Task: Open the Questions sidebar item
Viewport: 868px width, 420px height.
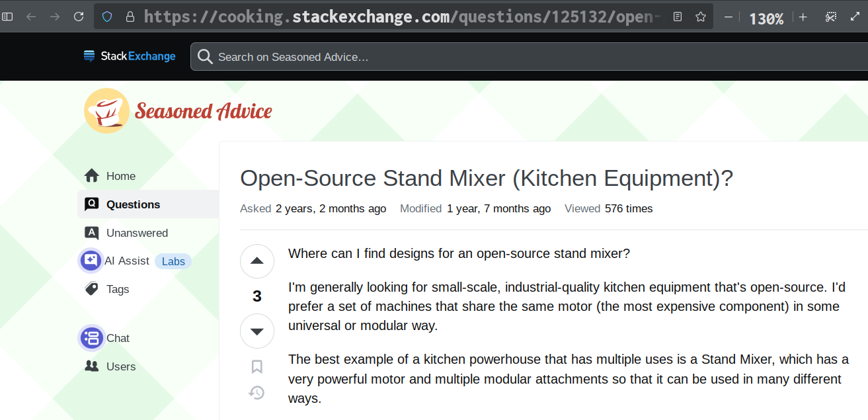Action: click(133, 204)
